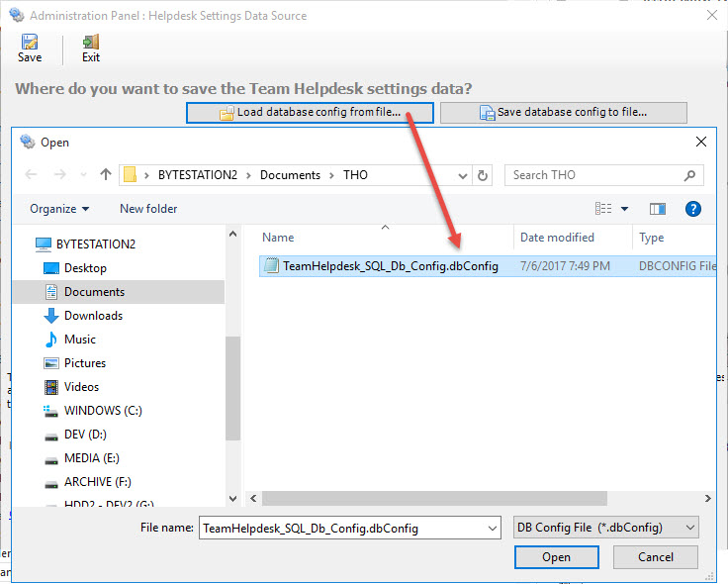
Task: Open the Organize dropdown menu
Action: [59, 209]
